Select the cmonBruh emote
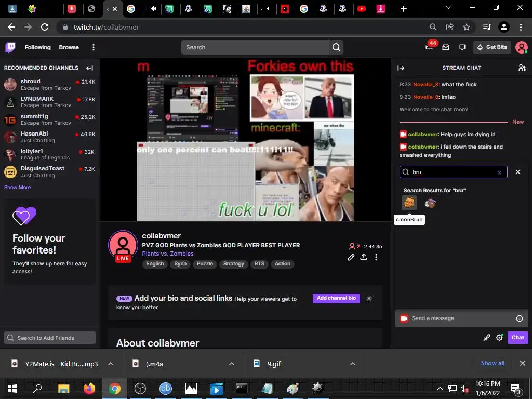Image resolution: width=532 pixels, height=399 pixels. (x=409, y=203)
